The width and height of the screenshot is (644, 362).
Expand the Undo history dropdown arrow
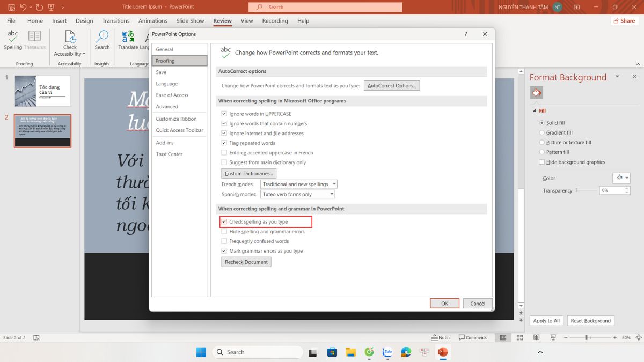[x=30, y=8]
